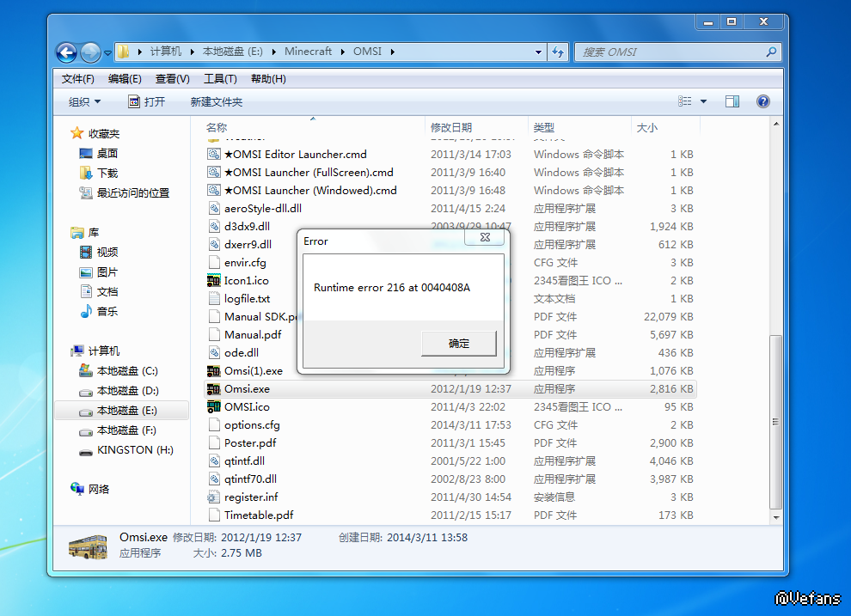
Task: Change view with the view-mode icon
Action: tap(684, 101)
